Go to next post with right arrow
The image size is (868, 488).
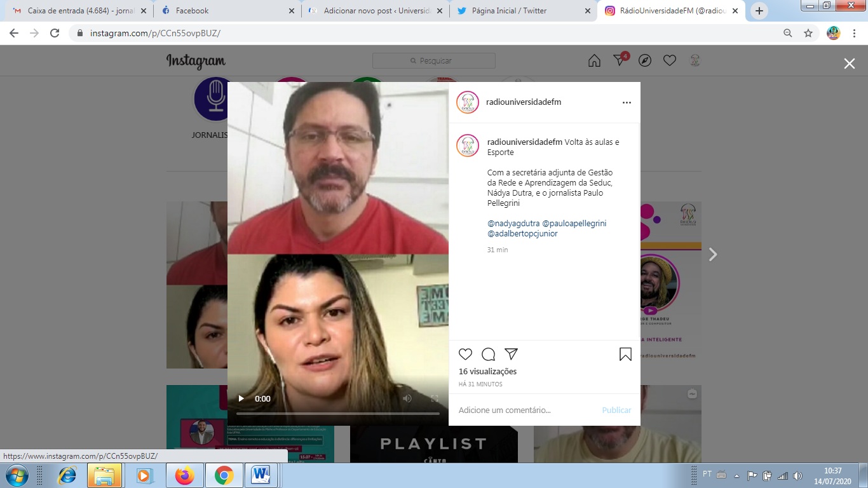tap(713, 254)
